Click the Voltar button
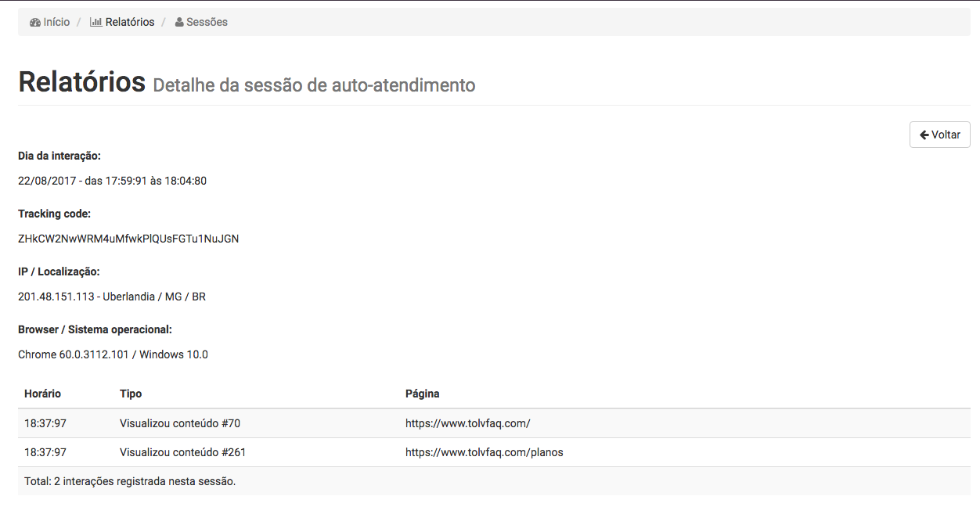Viewport: 980px width, 507px height. (939, 135)
